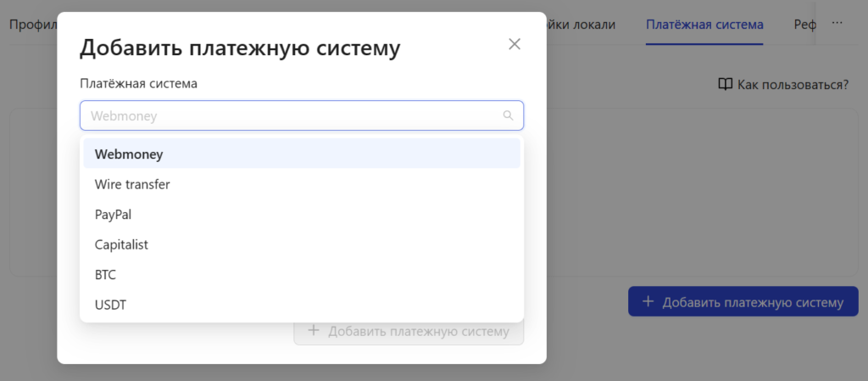The height and width of the screenshot is (381, 868).
Task: Select Webmoney from the list
Action: pos(302,154)
